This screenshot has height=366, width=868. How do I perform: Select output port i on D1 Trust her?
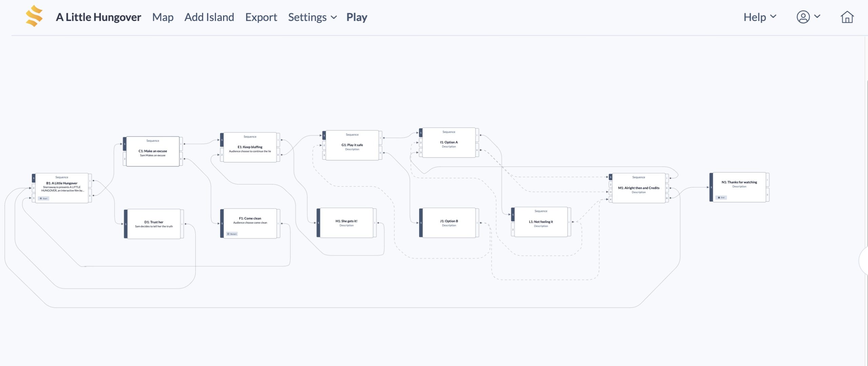click(182, 224)
